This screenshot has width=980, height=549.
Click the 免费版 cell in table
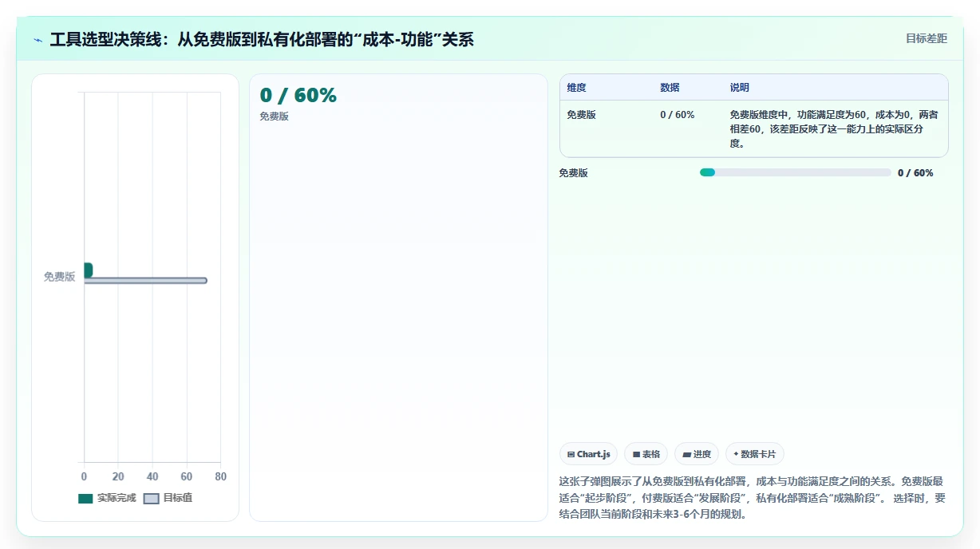[x=581, y=115]
